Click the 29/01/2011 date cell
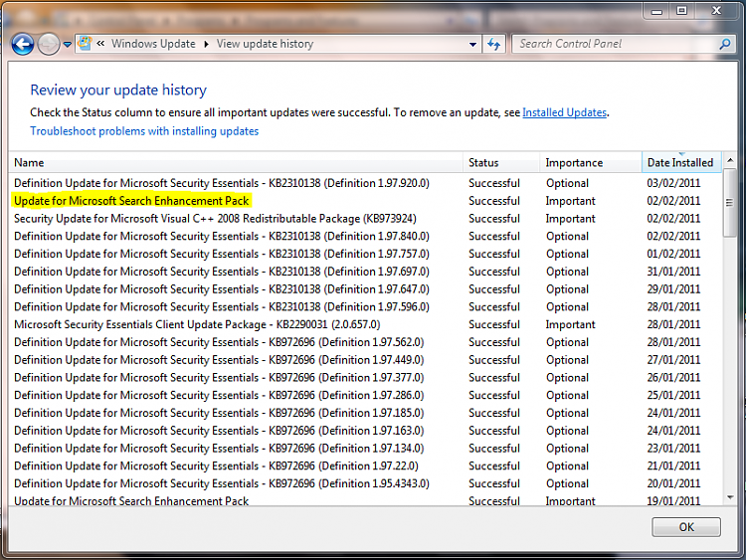This screenshot has width=746, height=560. coord(673,288)
